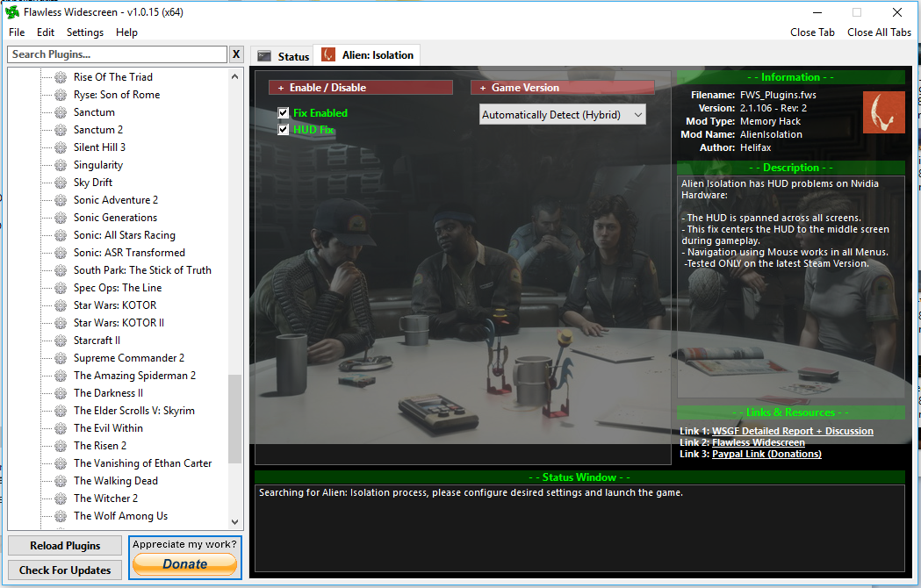The height and width of the screenshot is (588, 921).
Task: Click the Search Plugins input field
Action: [x=117, y=54]
